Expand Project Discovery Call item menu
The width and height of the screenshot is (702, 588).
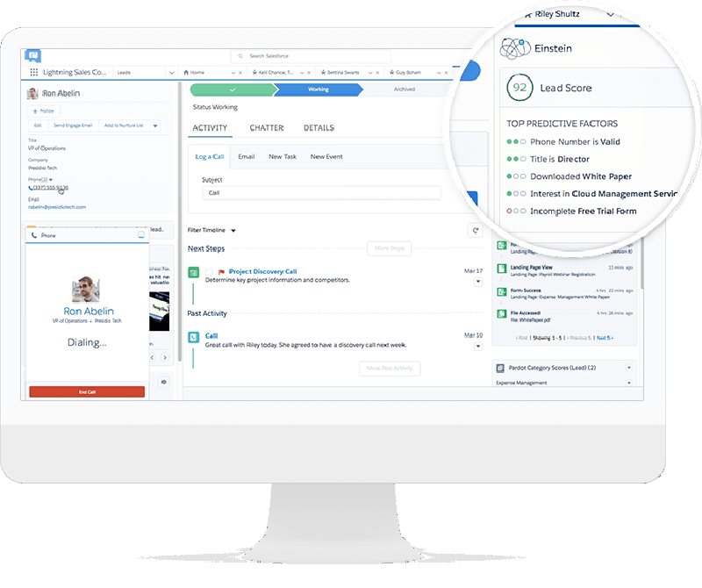tap(478, 282)
